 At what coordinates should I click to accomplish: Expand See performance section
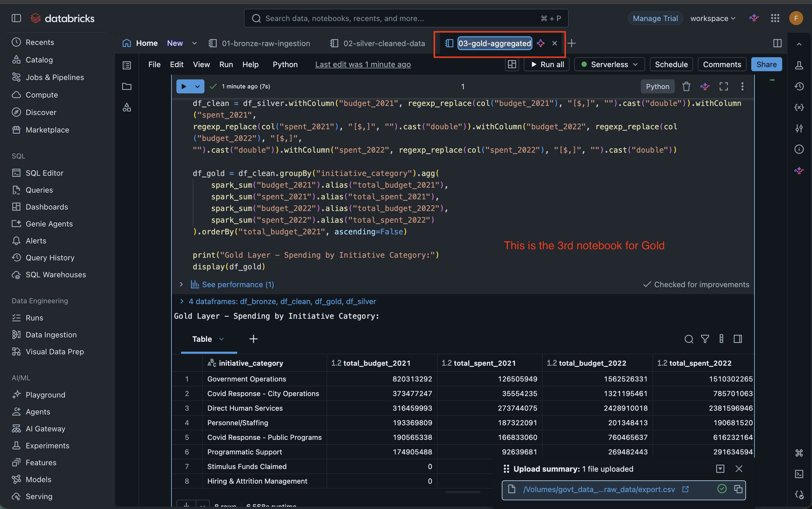click(x=181, y=285)
